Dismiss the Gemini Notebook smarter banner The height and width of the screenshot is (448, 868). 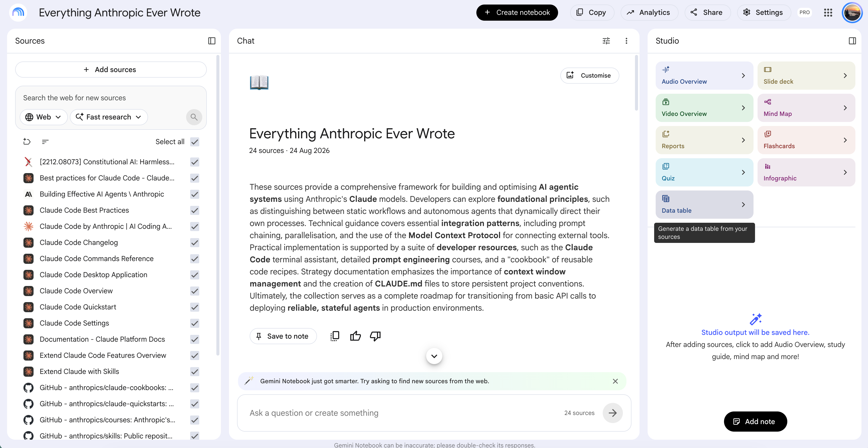coord(615,381)
